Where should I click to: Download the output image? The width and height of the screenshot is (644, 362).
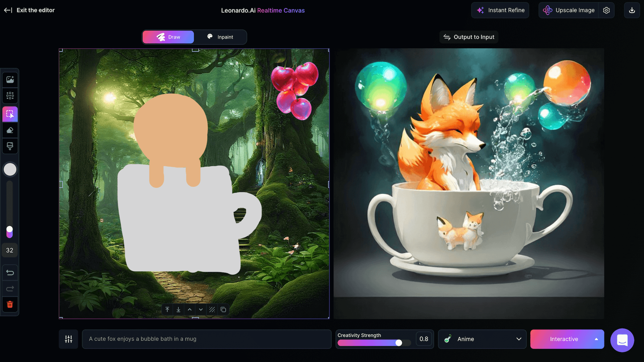[632, 10]
